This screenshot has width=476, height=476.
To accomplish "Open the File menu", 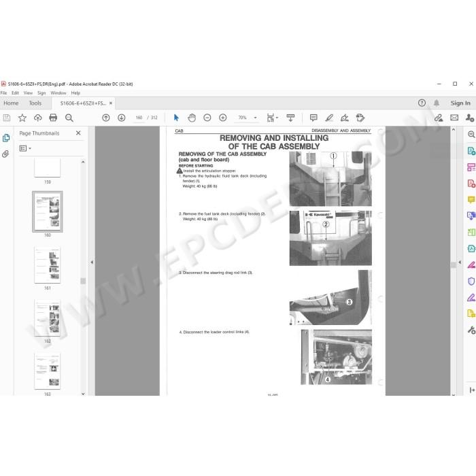I will coord(3,93).
